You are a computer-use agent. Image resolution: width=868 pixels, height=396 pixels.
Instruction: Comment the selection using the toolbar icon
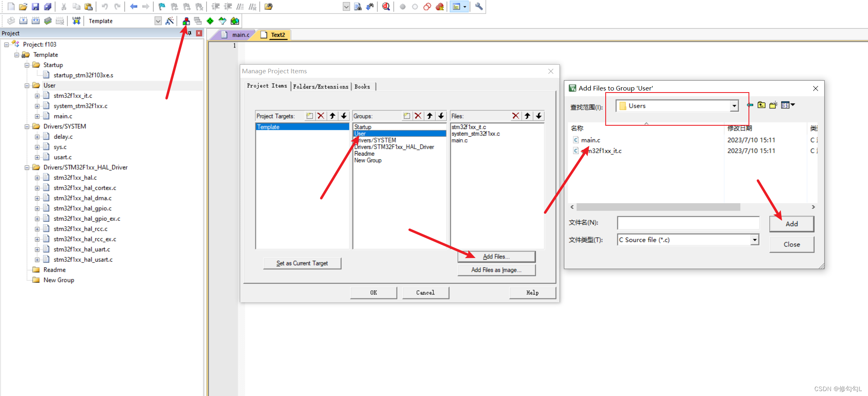point(240,7)
